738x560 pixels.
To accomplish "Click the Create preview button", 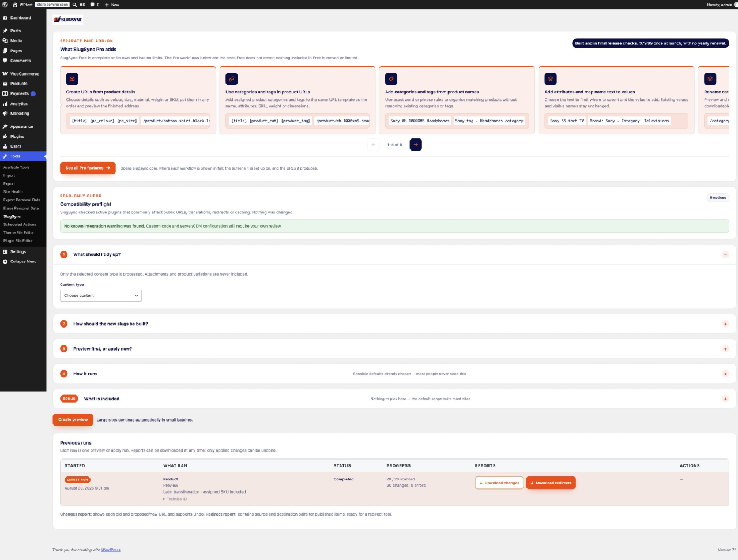I will (x=73, y=420).
